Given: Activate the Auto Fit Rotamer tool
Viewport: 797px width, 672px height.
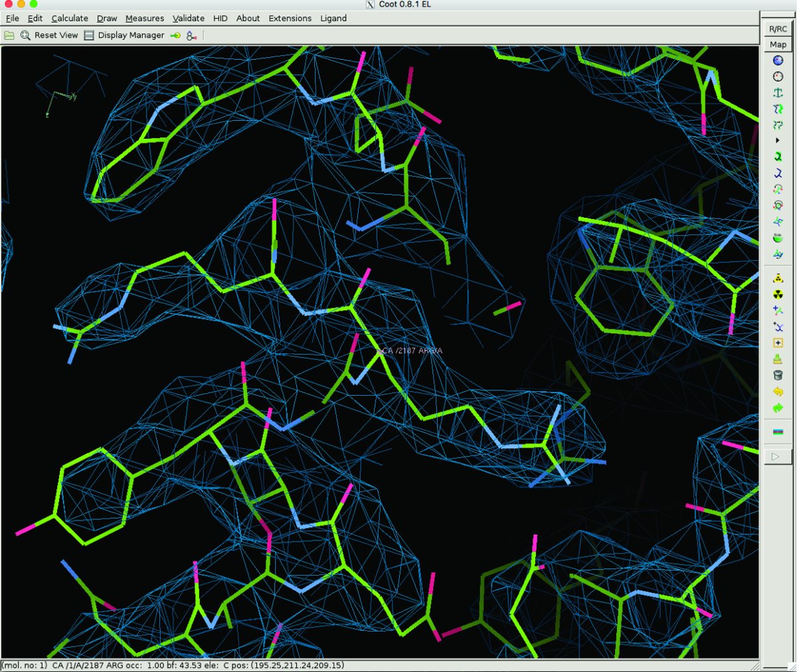Looking at the screenshot, I should (x=778, y=157).
